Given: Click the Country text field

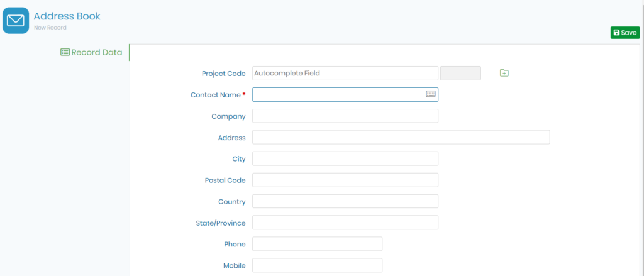Looking at the screenshot, I should pyautogui.click(x=345, y=201).
